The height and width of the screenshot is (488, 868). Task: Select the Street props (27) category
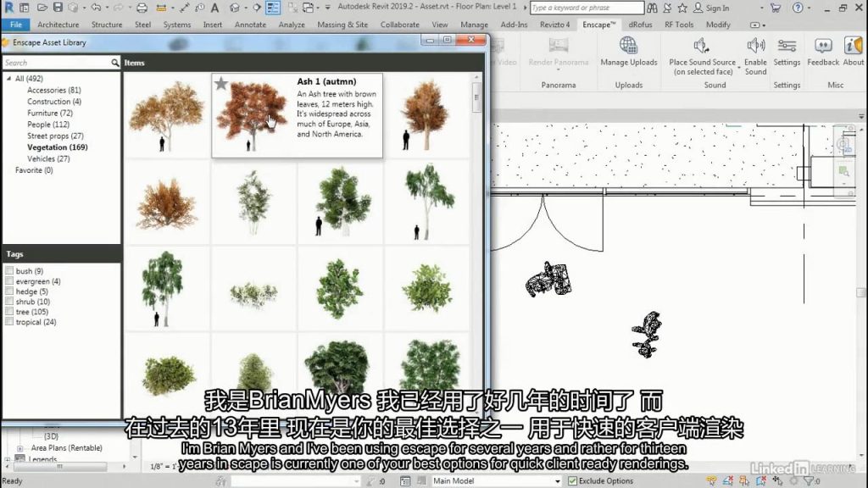[55, 136]
